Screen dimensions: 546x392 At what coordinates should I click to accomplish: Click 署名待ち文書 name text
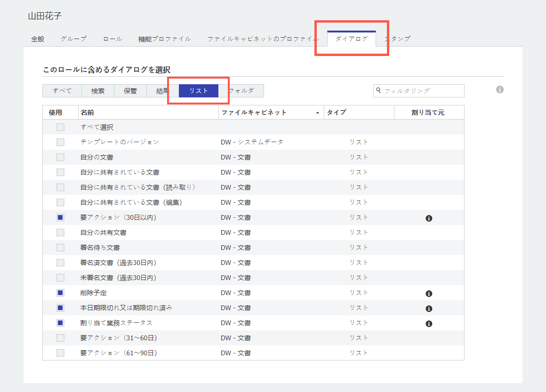(x=100, y=248)
